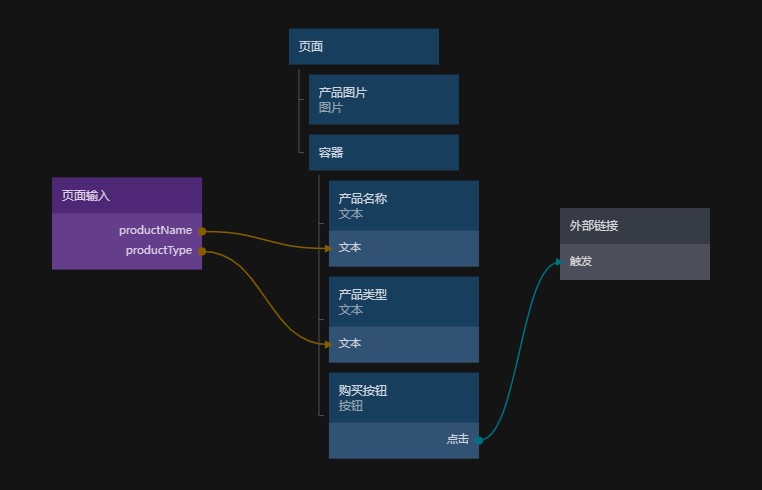Click the orange arrowhead at 产品名称 文本
This screenshot has height=490, width=762.
pyautogui.click(x=329, y=248)
